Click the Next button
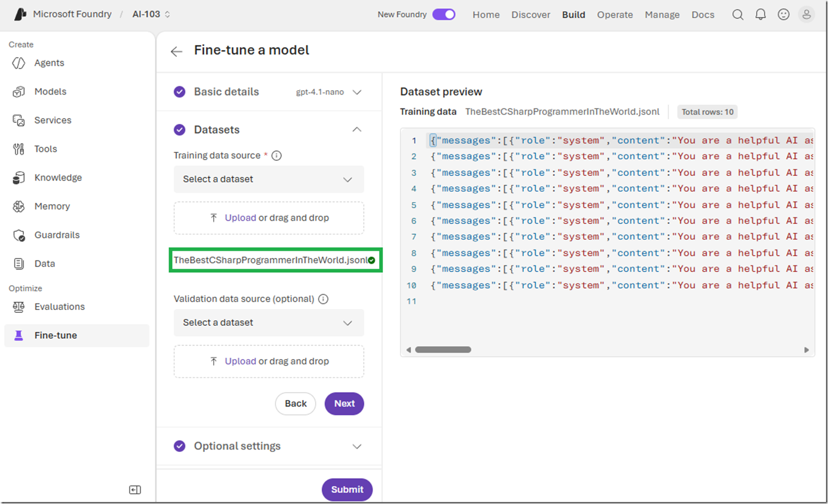Image resolution: width=828 pixels, height=504 pixels. tap(344, 403)
